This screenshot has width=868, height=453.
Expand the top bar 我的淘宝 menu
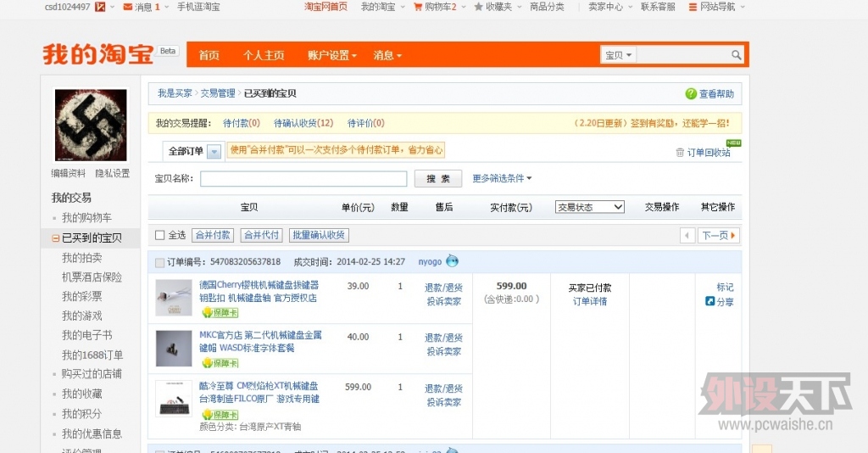pyautogui.click(x=382, y=7)
